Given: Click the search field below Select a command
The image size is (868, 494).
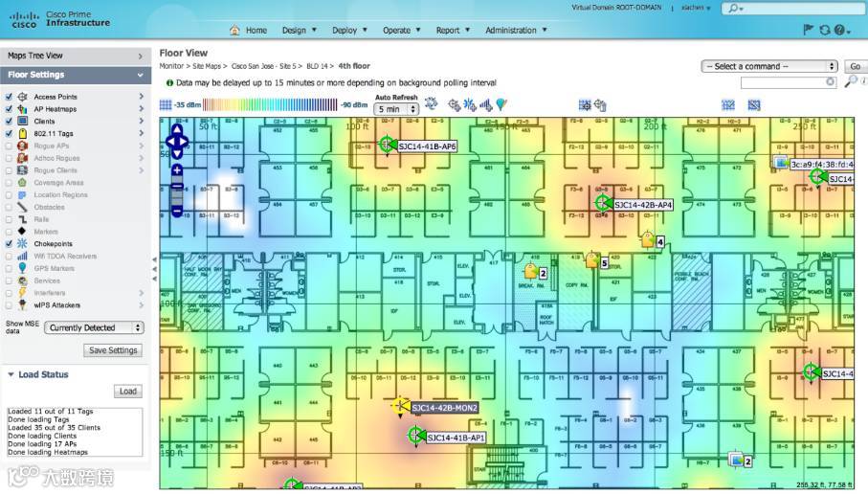Looking at the screenshot, I should click(789, 82).
